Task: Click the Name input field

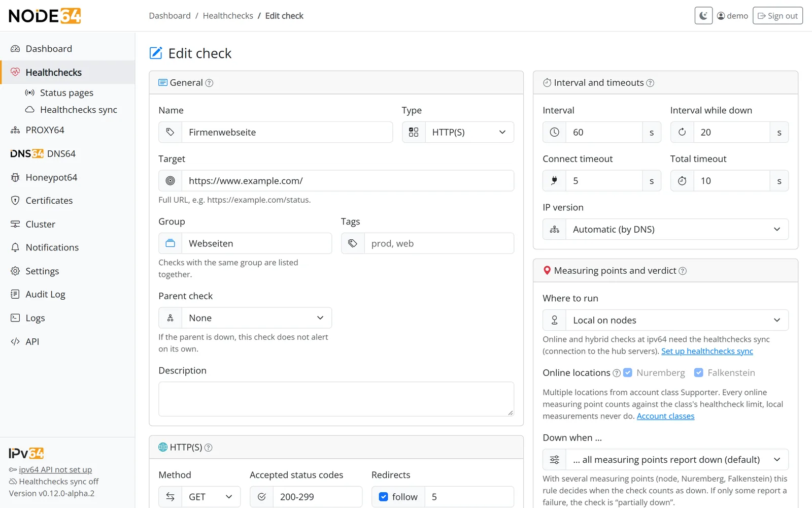Action: pos(287,132)
